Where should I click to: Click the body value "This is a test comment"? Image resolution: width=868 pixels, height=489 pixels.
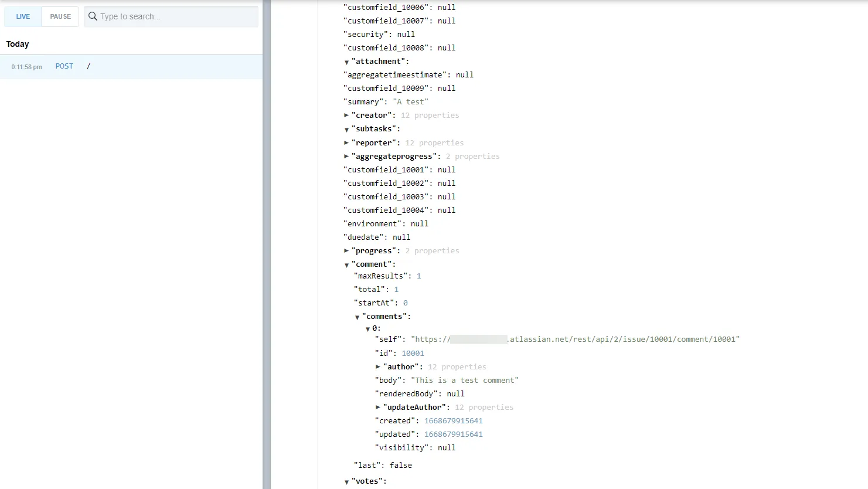pyautogui.click(x=465, y=380)
